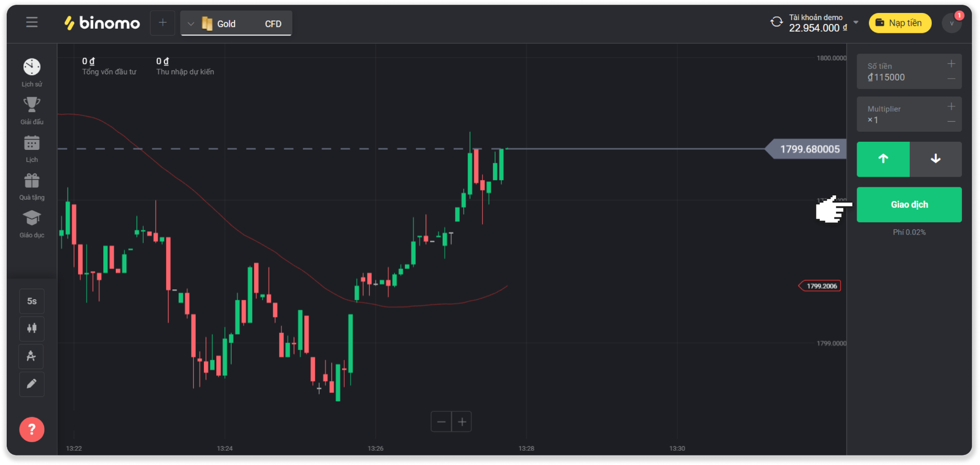Select the pencil drawing tool
The image size is (980, 465).
click(32, 384)
